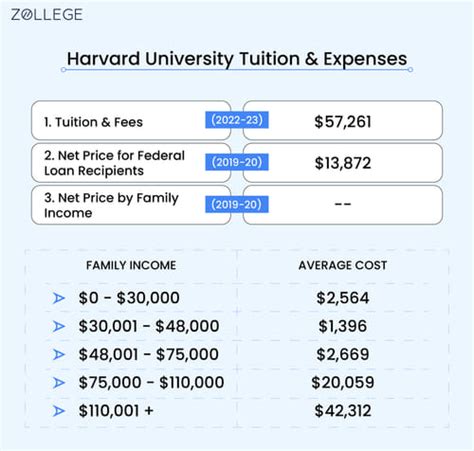Image resolution: width=474 pixels, height=451 pixels.
Task: Click the arrow icon beside $48,001 - $75,000
Action: (x=59, y=354)
